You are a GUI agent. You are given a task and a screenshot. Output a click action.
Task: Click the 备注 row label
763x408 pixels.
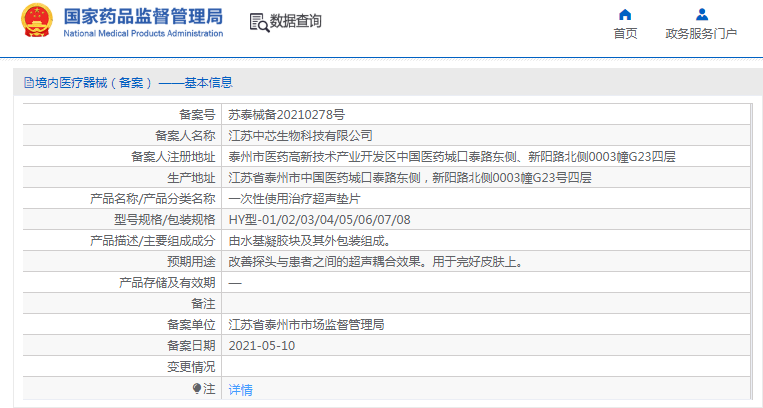coord(203,303)
